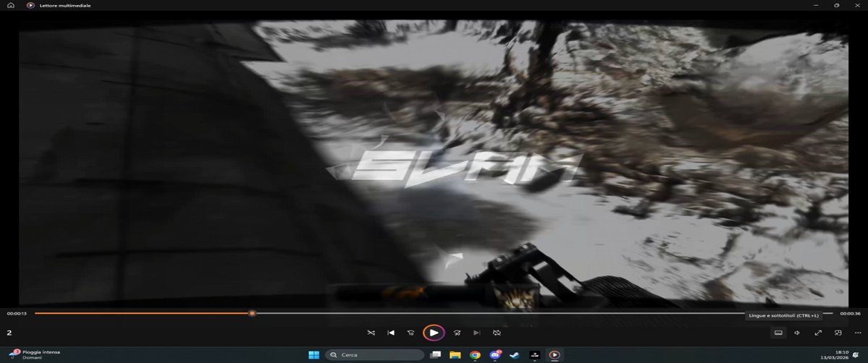Click the elapsed time 00:00:13
This screenshot has height=363, width=868.
17,314
